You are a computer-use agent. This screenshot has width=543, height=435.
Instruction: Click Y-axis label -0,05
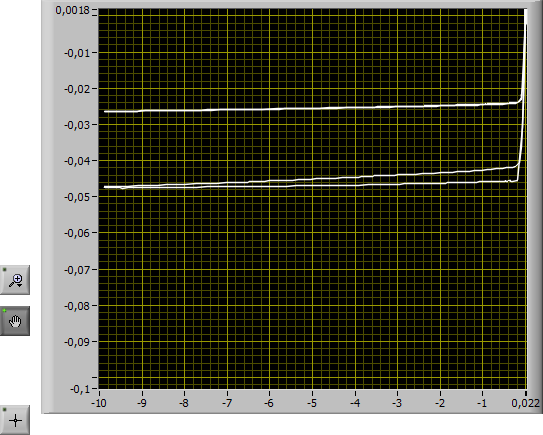point(76,197)
